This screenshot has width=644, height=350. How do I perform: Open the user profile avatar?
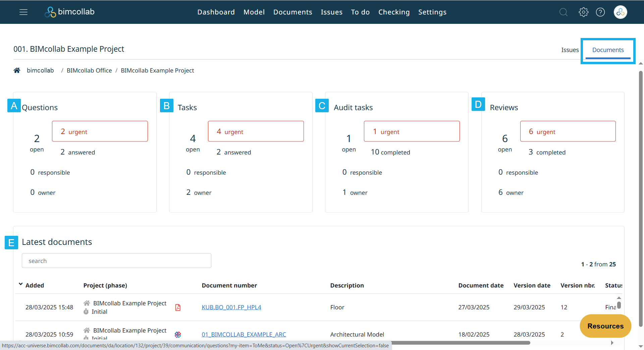coord(621,12)
